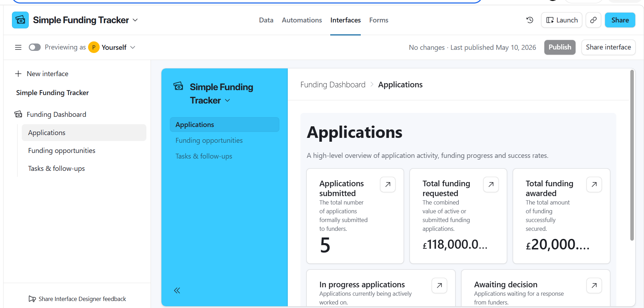Click the £118,000 funding requested value
Viewport: 644px width, 308px height.
click(455, 245)
